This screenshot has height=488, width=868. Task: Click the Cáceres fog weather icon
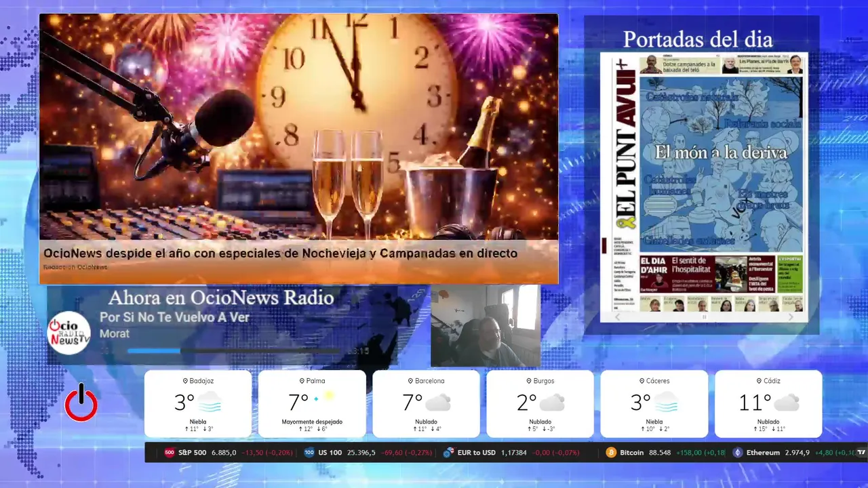[666, 402]
